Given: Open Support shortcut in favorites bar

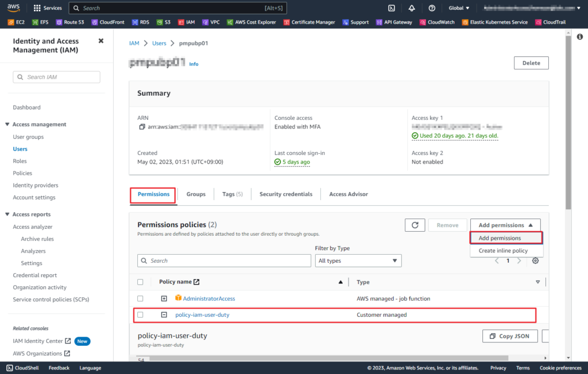Looking at the screenshot, I should coord(355,22).
